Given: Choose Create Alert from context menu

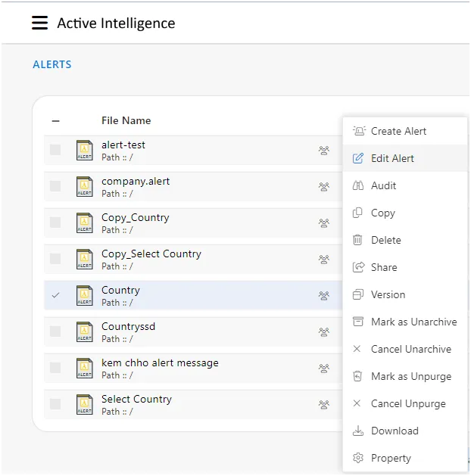Looking at the screenshot, I should pyautogui.click(x=405, y=131).
